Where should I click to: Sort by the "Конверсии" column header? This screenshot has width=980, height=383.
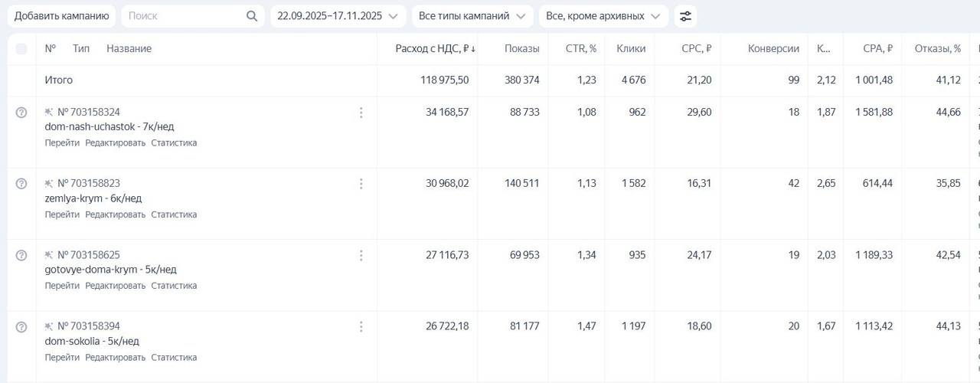coord(773,49)
